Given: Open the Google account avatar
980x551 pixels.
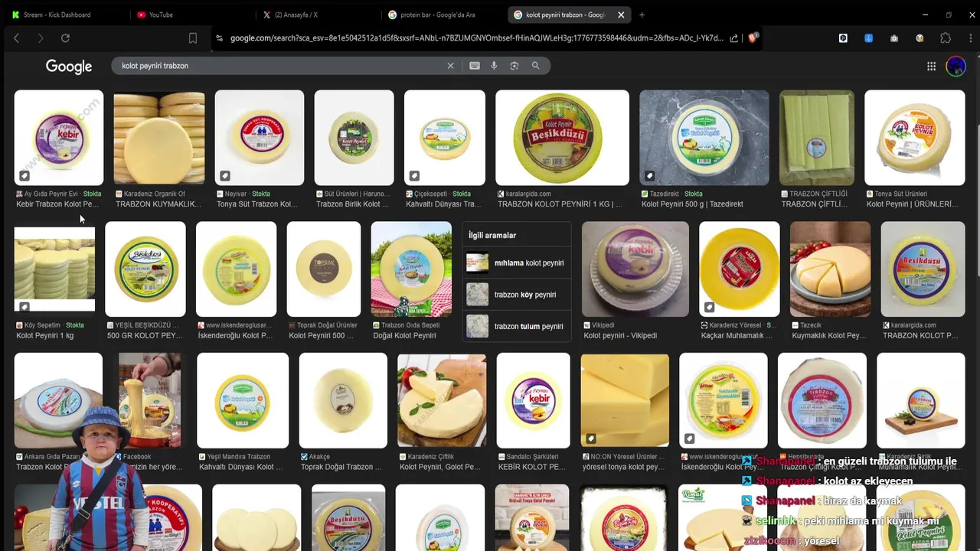Looking at the screenshot, I should click(955, 67).
